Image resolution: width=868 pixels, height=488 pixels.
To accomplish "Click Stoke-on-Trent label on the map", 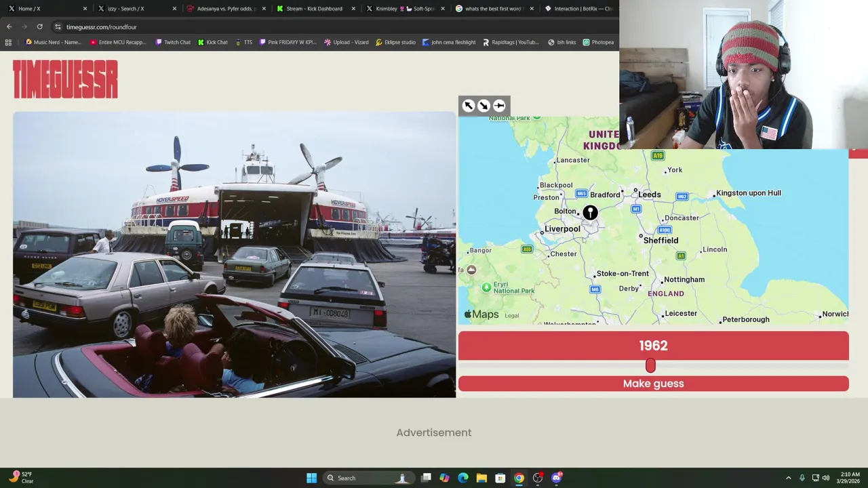I will 623,274.
